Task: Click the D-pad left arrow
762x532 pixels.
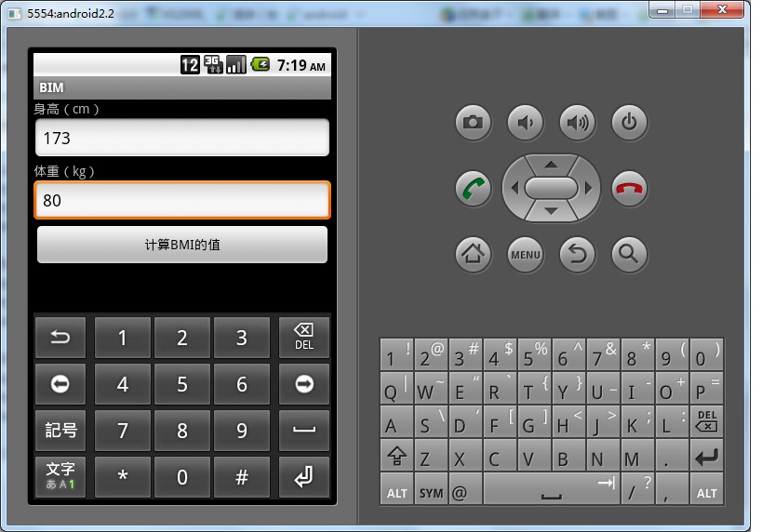Action: click(515, 188)
